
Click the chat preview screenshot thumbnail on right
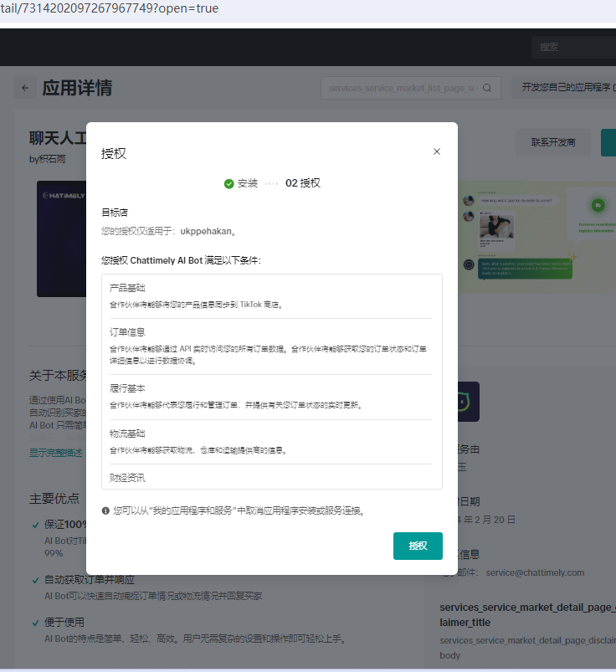click(536, 237)
